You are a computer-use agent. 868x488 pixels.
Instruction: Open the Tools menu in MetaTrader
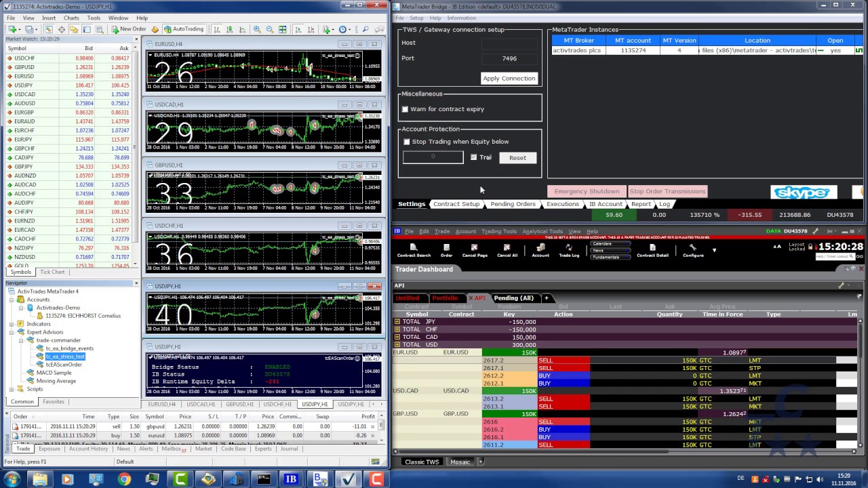point(94,18)
